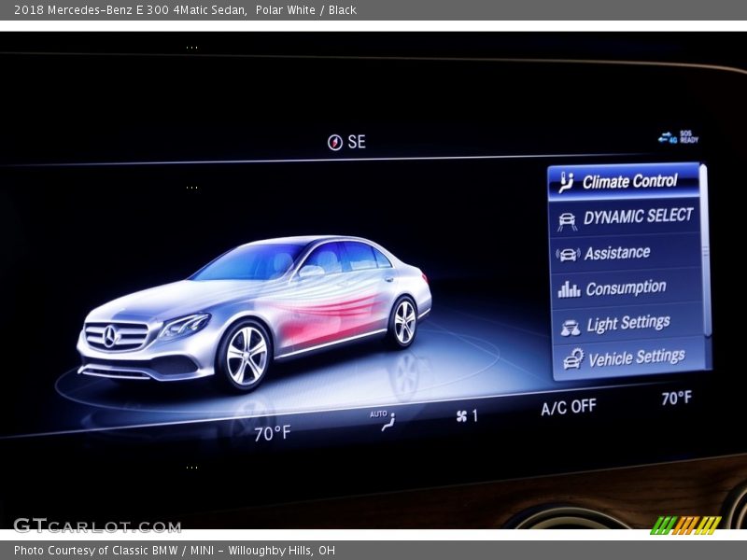Open the Assistance menu entry
This screenshot has height=560, width=747.
pos(626,253)
